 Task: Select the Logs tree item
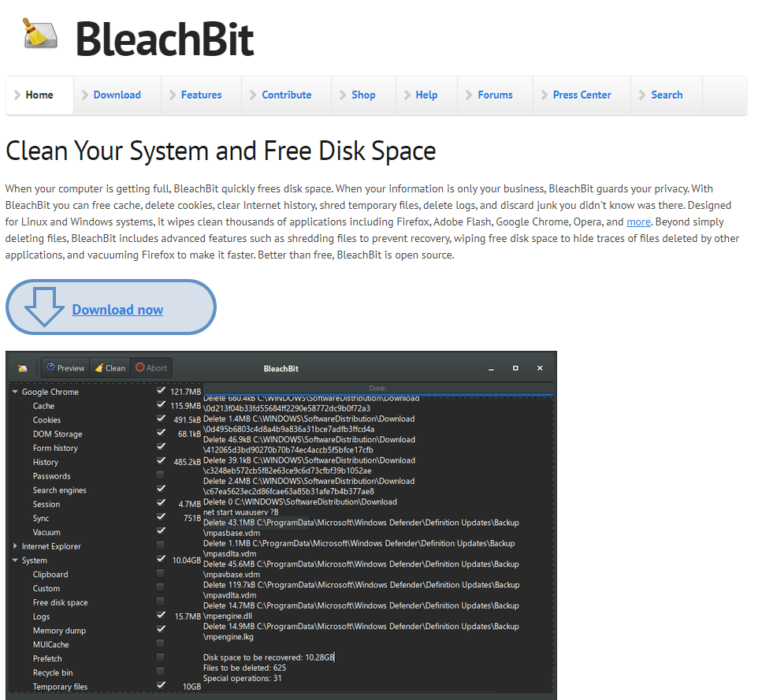click(x=41, y=616)
